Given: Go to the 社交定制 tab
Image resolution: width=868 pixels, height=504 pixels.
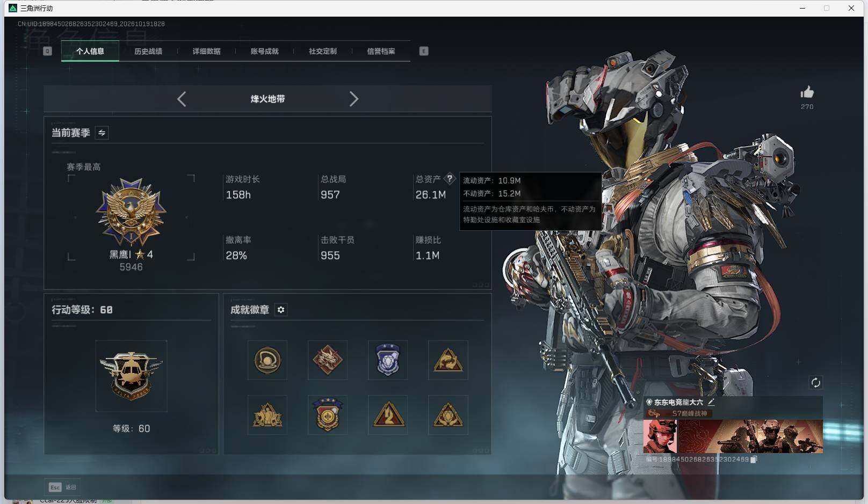Looking at the screenshot, I should coord(323,51).
